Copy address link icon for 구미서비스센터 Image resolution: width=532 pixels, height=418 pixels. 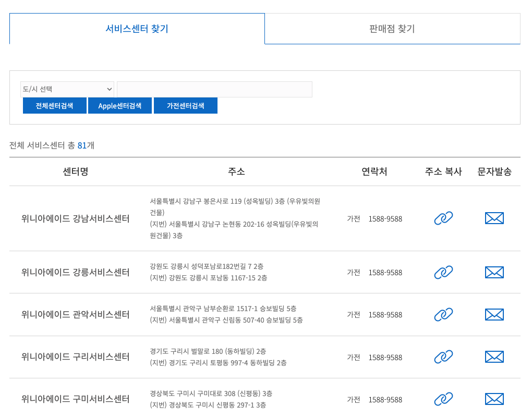point(443,399)
